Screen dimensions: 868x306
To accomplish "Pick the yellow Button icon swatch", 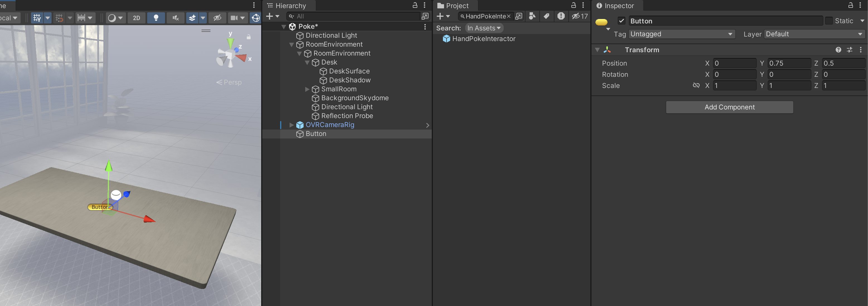I will [602, 23].
